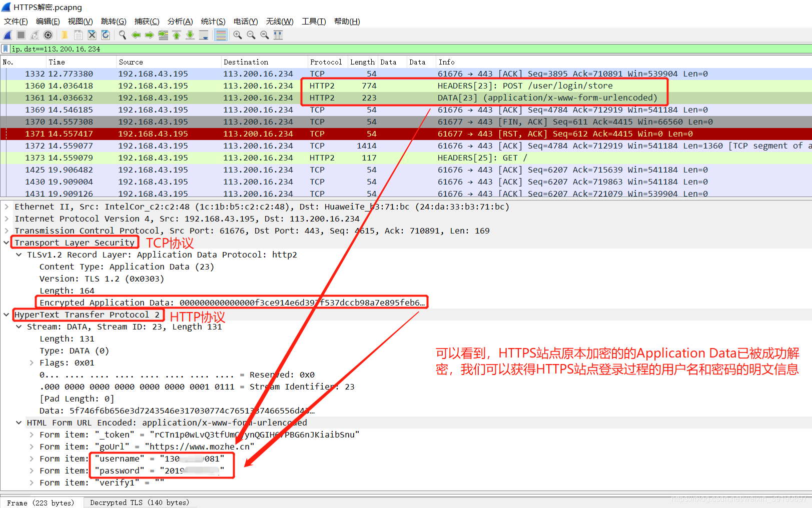Open the 视图(V) menu
This screenshot has width=812, height=508.
(x=81, y=21)
